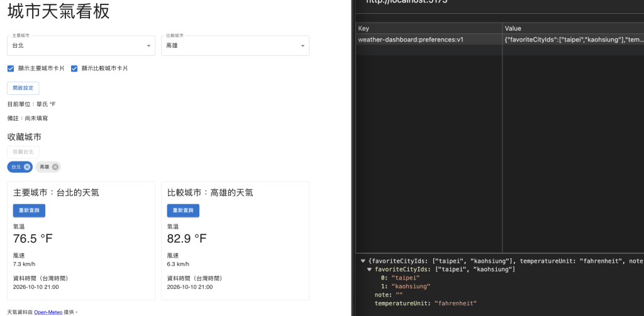Toggle 顯示比較城市卡片 checkbox
This screenshot has width=644, height=316.
pos(74,68)
